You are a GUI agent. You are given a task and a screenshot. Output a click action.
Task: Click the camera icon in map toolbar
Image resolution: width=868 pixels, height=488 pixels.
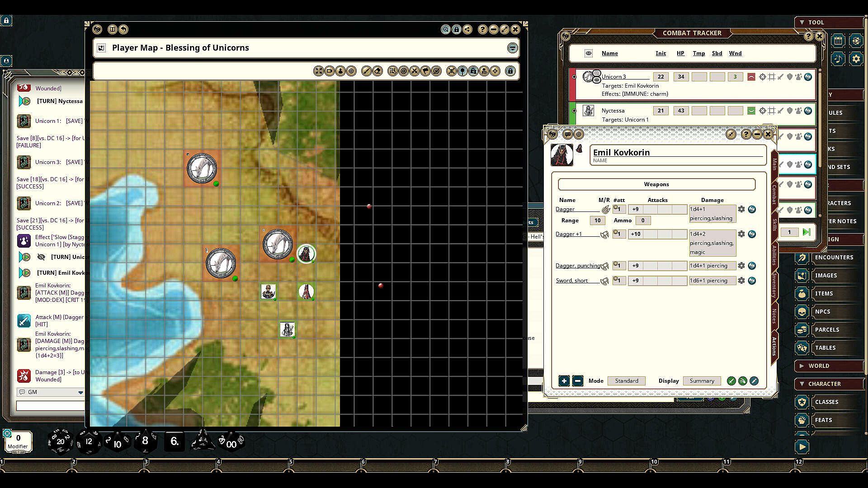pos(330,71)
